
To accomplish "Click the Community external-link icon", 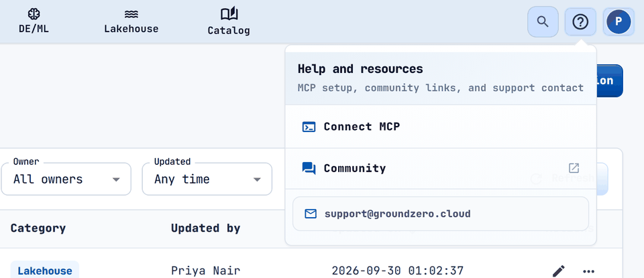I will pyautogui.click(x=574, y=168).
